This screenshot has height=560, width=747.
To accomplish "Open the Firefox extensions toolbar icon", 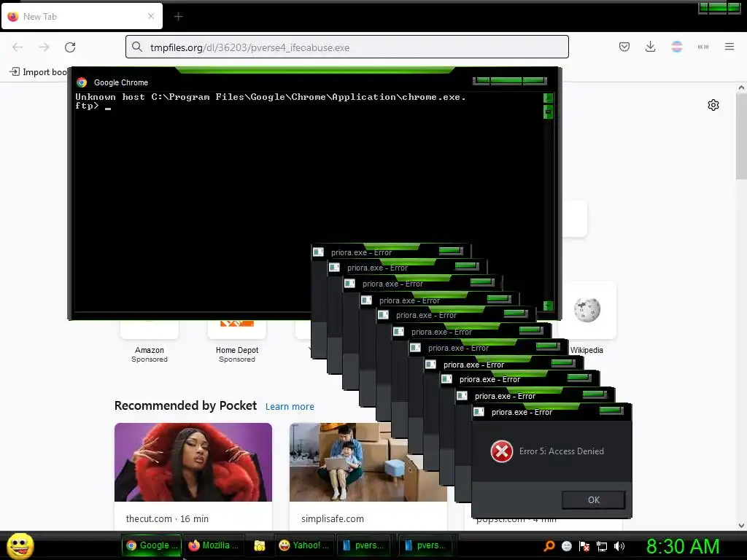I will coord(703,47).
